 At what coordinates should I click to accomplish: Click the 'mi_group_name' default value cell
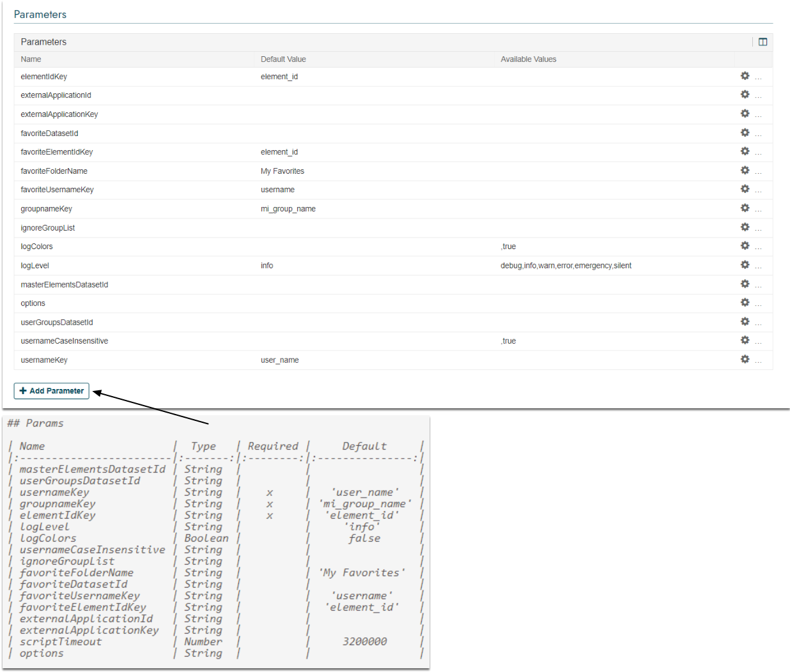coord(288,209)
